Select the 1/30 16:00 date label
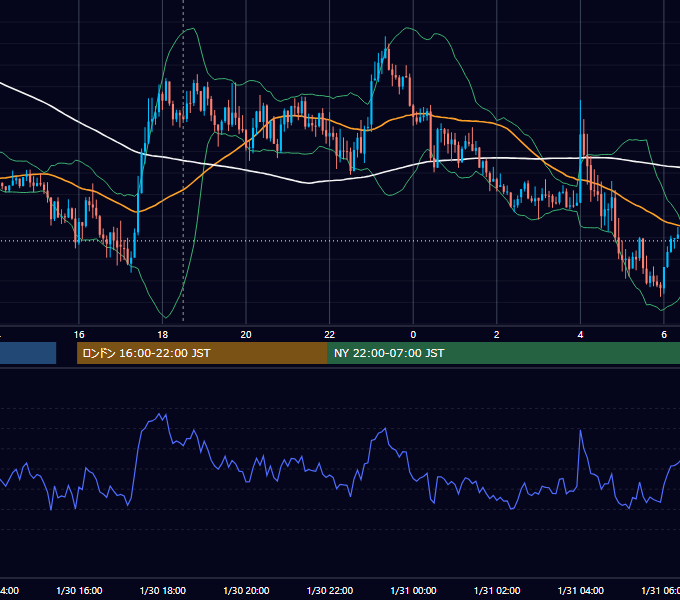Image resolution: width=680 pixels, height=600 pixels. pos(79,590)
